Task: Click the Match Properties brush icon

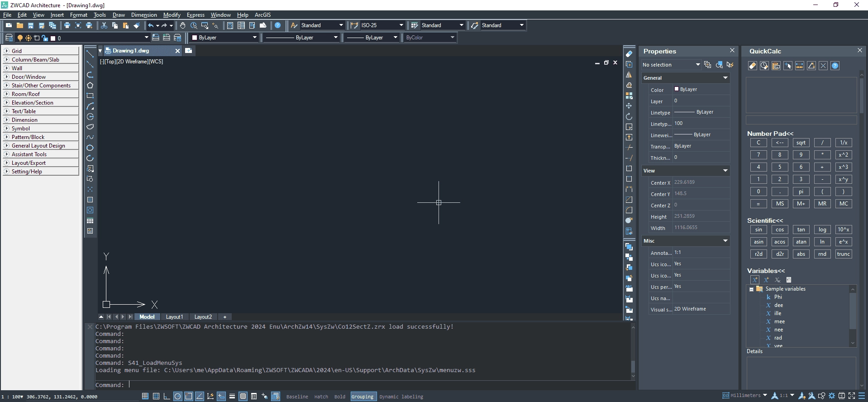Action: 137,25
